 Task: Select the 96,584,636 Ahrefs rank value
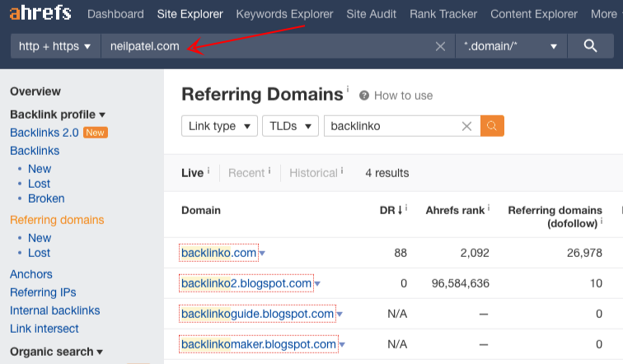461,283
